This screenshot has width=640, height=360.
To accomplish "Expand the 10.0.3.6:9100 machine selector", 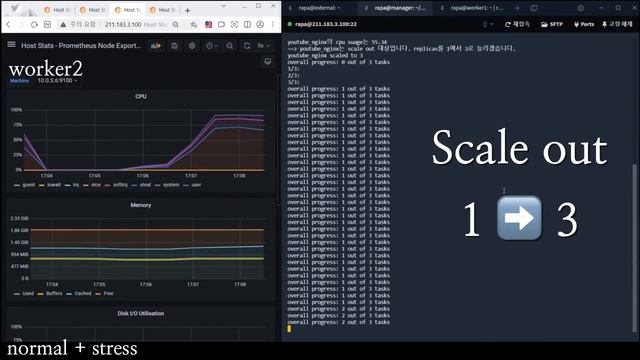I will pyautogui.click(x=57, y=81).
